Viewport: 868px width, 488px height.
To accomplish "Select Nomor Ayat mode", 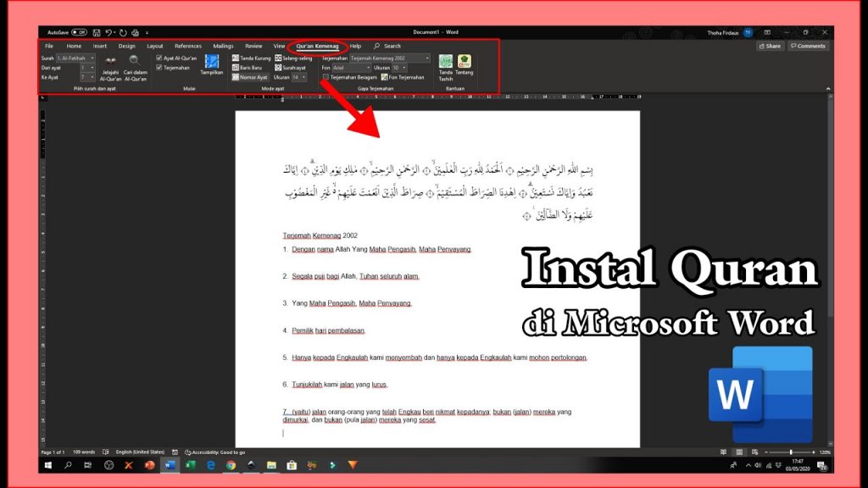I will (250, 77).
